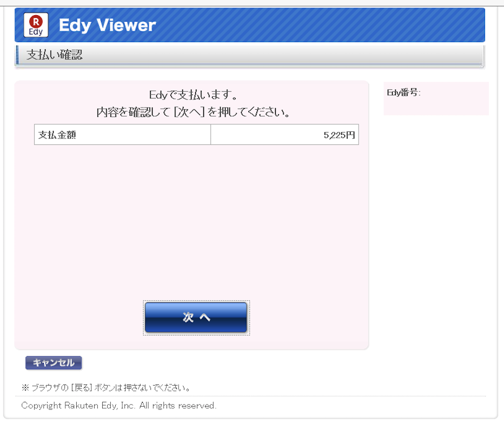504x425 pixels.
Task: Click the Edy番号 label
Action: coord(404,92)
